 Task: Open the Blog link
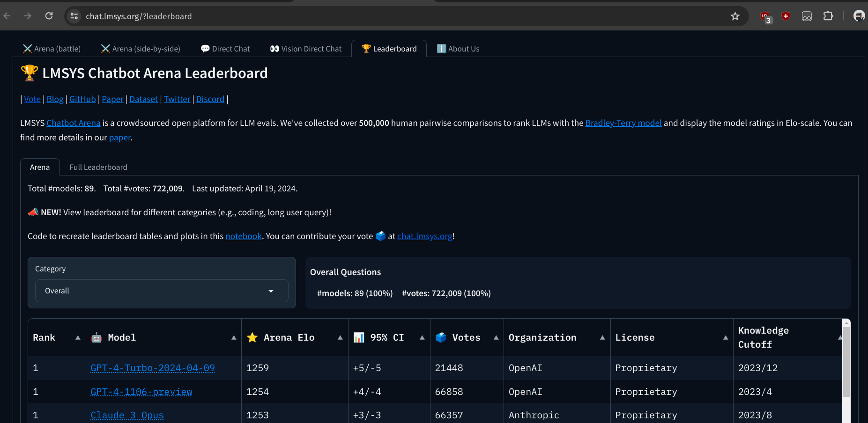(55, 99)
